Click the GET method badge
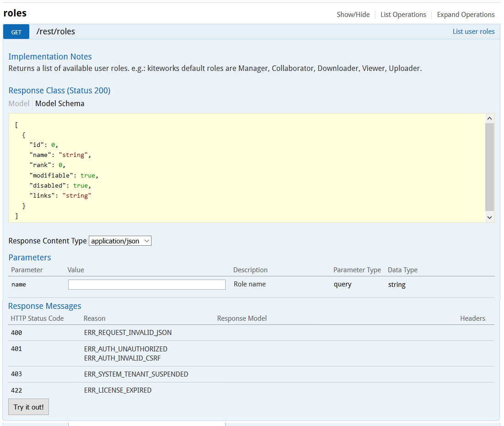 click(x=16, y=32)
